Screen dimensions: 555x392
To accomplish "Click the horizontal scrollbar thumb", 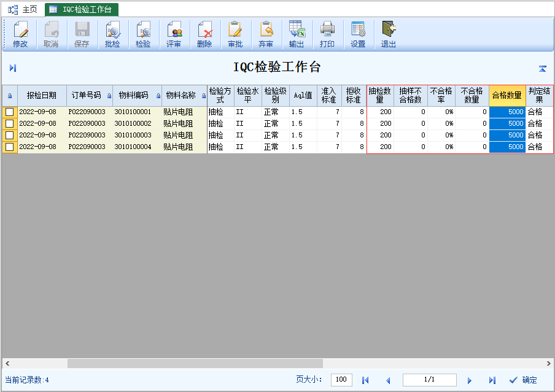I will click(x=195, y=363).
